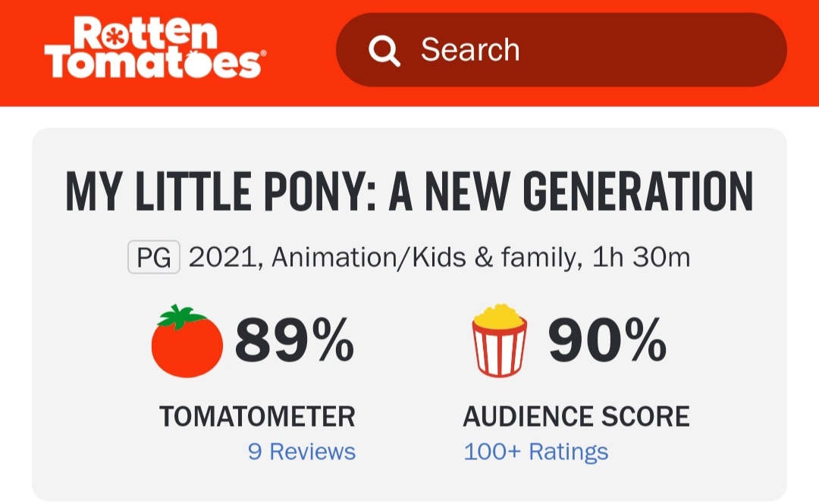Click the 89% Tomatometer score
819x504 pixels.
coord(294,340)
